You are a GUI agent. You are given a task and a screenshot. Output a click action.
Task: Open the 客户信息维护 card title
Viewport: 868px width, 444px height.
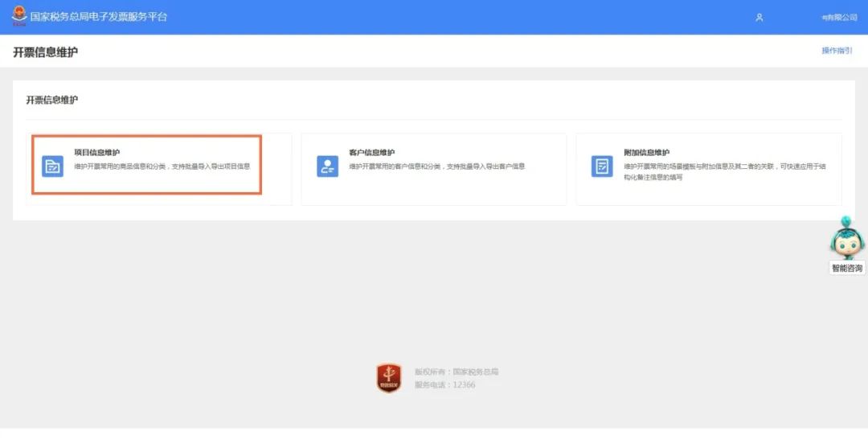click(x=371, y=153)
